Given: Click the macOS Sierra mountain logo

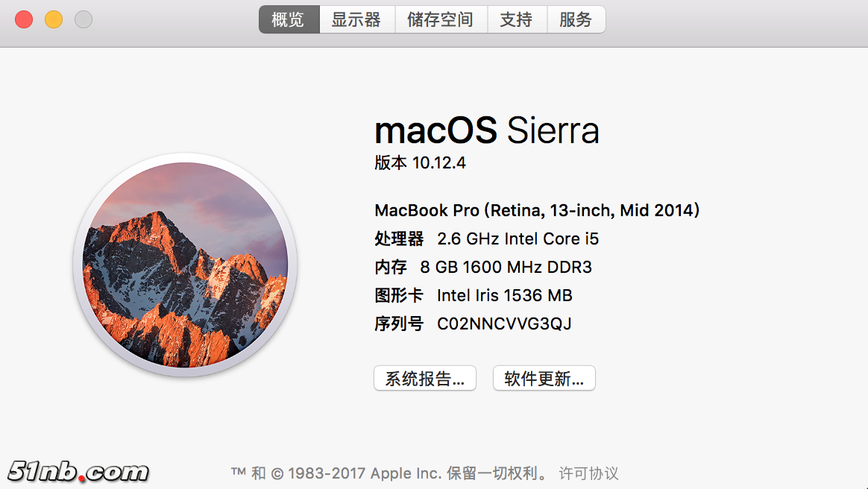Looking at the screenshot, I should coord(185,265).
